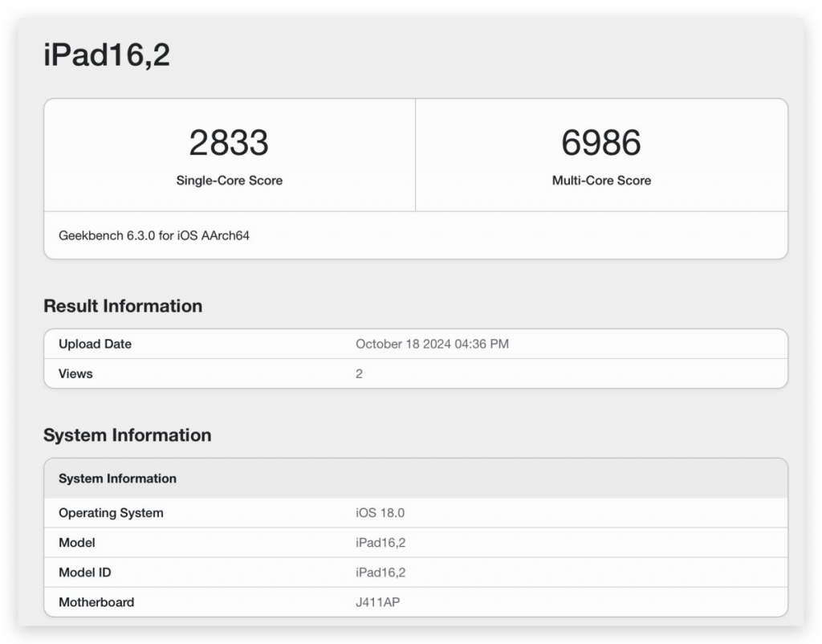
Task: Click the Result Information heading
Action: coord(123,306)
